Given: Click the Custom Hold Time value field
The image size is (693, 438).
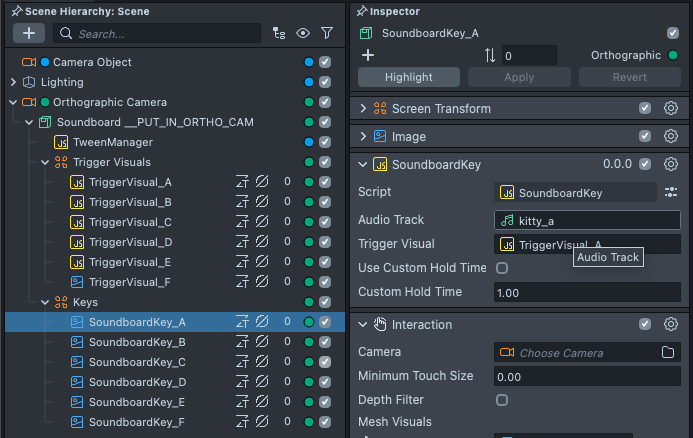Looking at the screenshot, I should [x=587, y=292].
